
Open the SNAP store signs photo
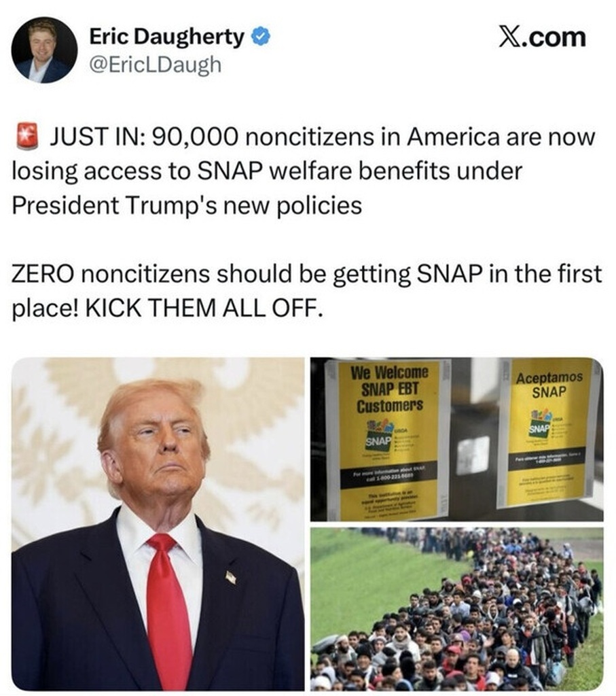click(x=457, y=439)
